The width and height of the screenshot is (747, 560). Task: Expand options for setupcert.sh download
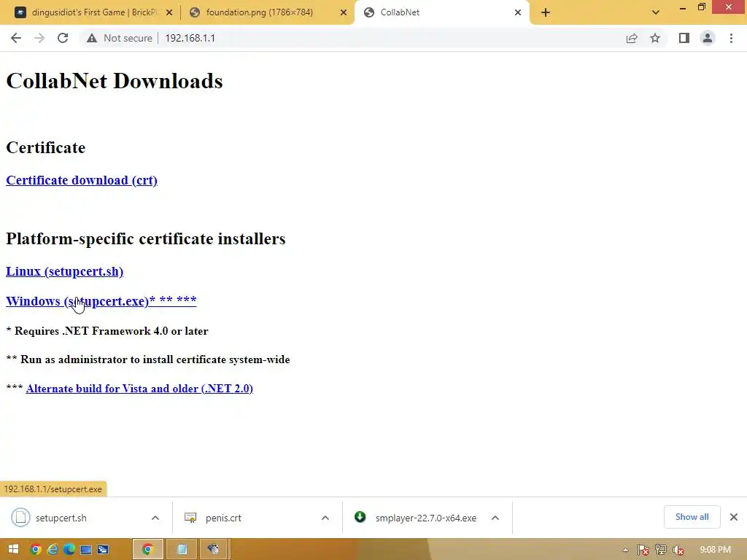point(155,518)
